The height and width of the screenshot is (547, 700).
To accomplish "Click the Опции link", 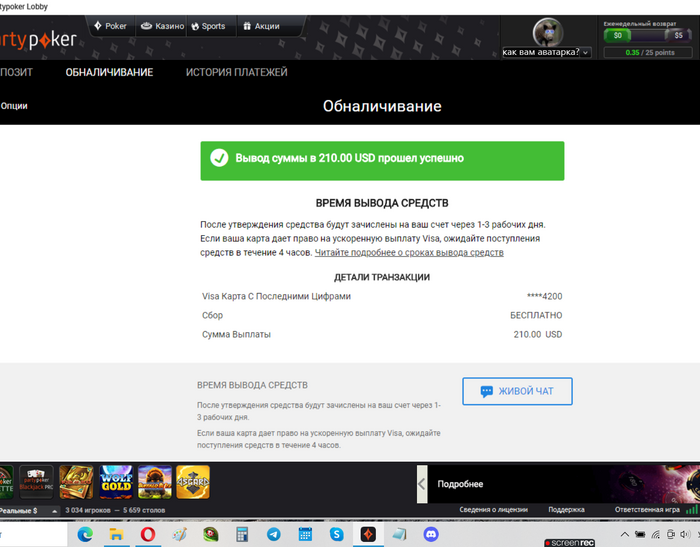I will [x=14, y=106].
